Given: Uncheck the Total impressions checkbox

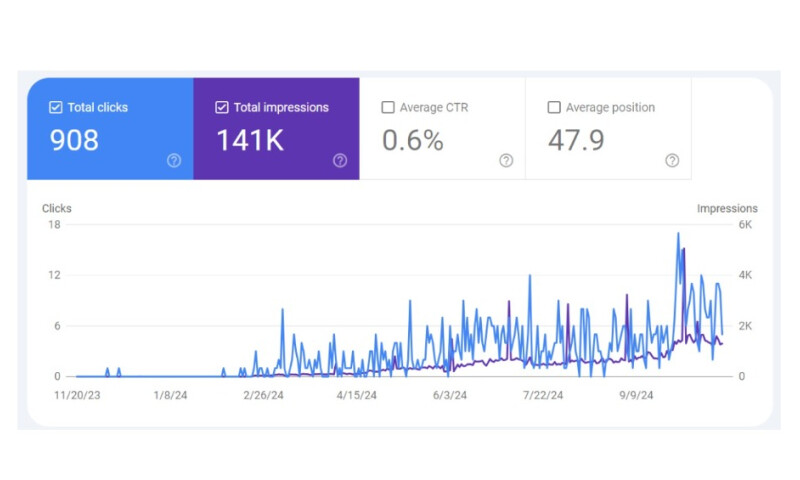Looking at the screenshot, I should coord(222,107).
